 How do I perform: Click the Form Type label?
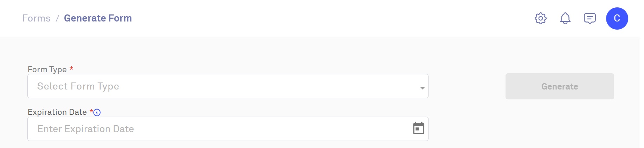pyautogui.click(x=47, y=69)
